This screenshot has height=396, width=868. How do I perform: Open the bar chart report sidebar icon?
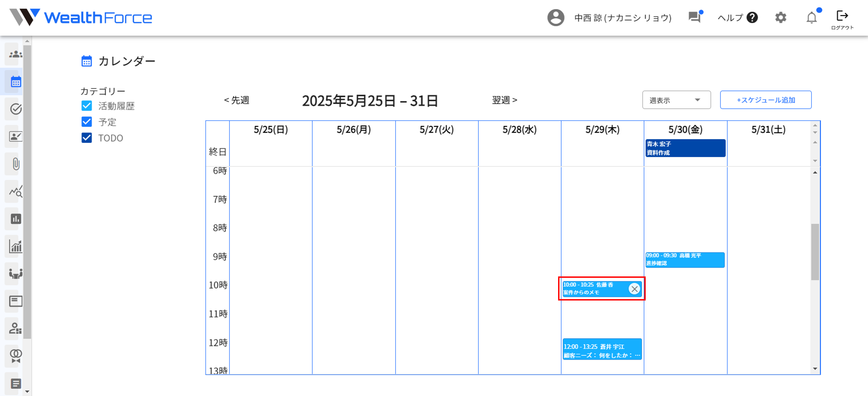click(16, 219)
